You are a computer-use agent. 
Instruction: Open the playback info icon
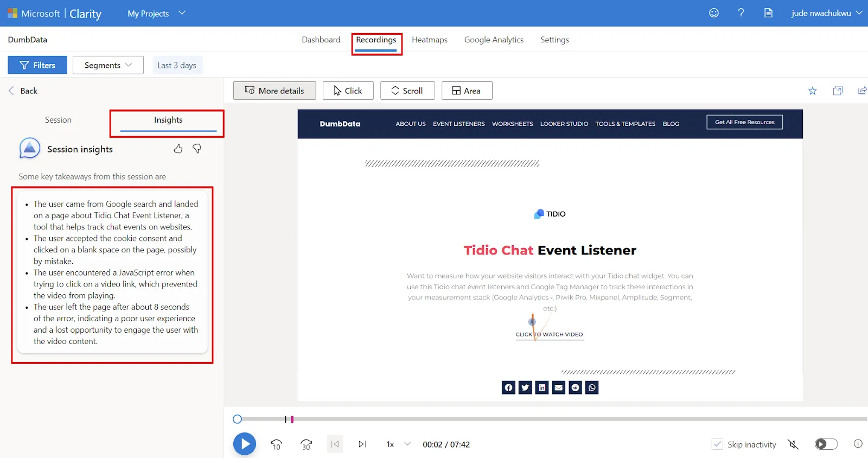pos(858,444)
